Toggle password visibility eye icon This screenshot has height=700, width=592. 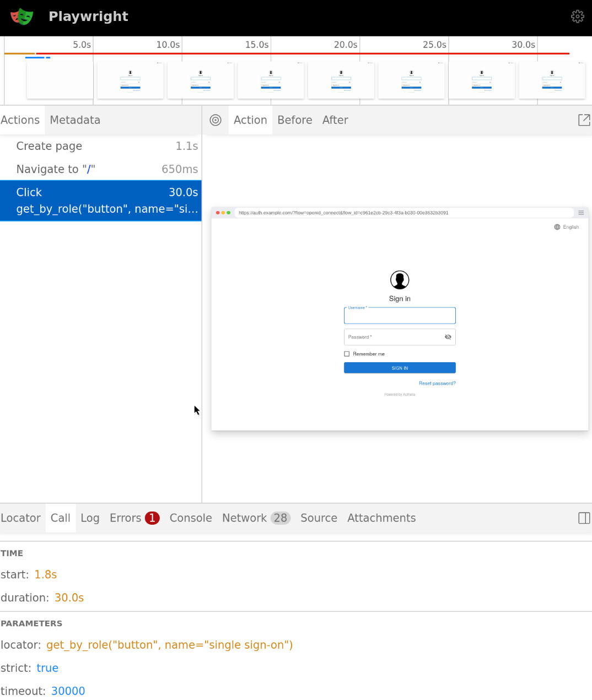point(448,337)
